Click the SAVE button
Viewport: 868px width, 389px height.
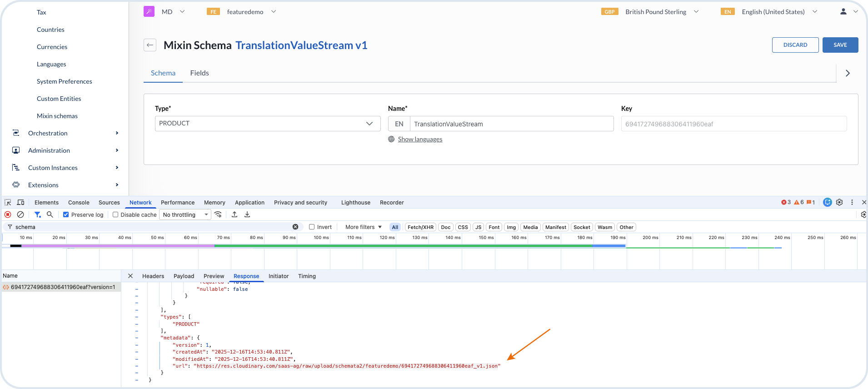[840, 45]
